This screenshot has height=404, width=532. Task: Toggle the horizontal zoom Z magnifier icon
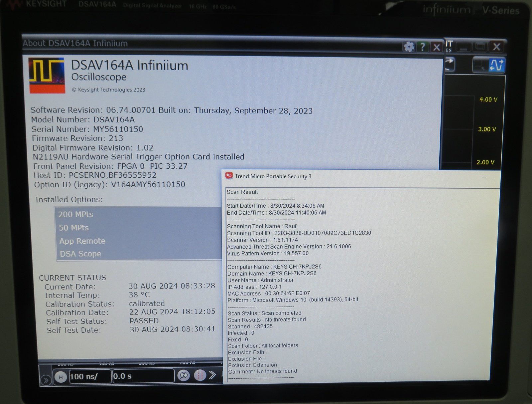pyautogui.click(x=184, y=376)
